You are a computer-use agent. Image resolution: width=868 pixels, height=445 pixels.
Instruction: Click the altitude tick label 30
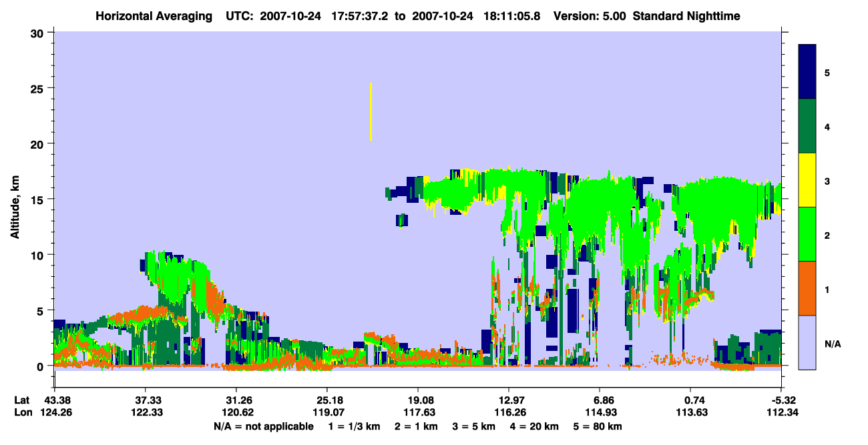[38, 33]
